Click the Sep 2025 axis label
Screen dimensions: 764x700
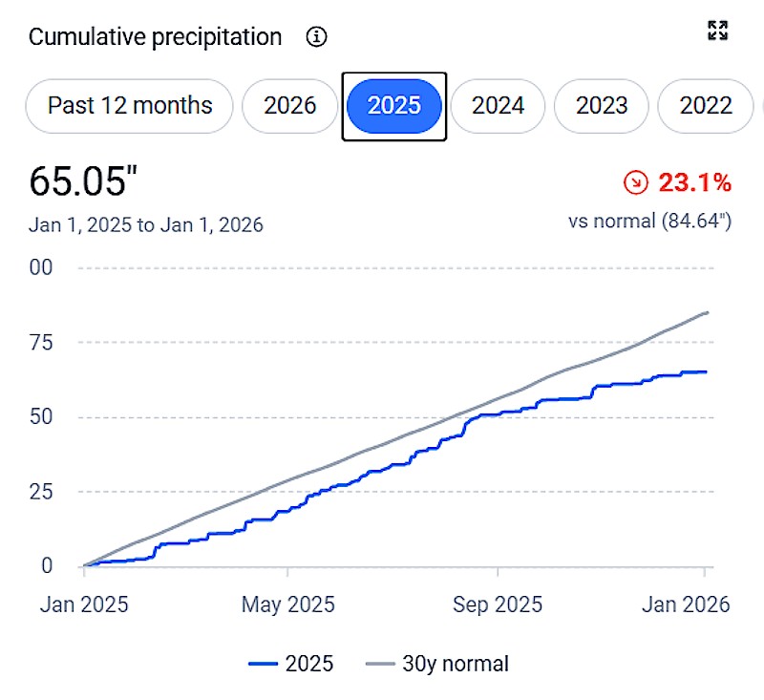pyautogui.click(x=498, y=605)
